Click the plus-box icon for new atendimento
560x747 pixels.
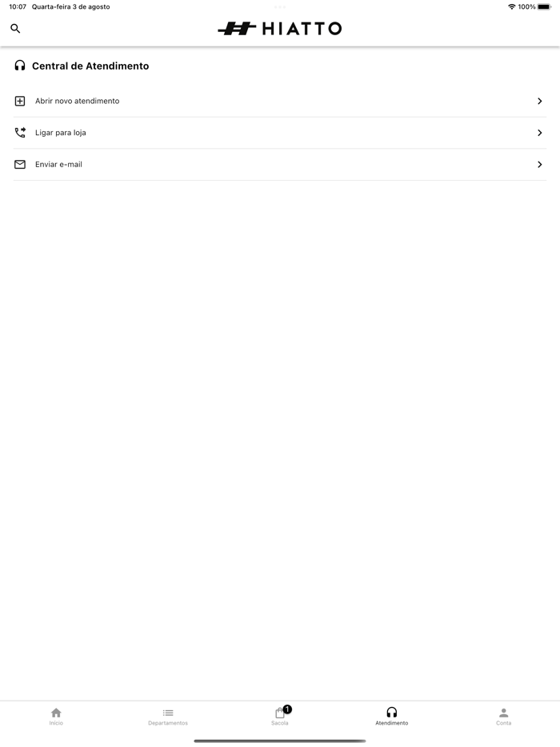coord(20,102)
